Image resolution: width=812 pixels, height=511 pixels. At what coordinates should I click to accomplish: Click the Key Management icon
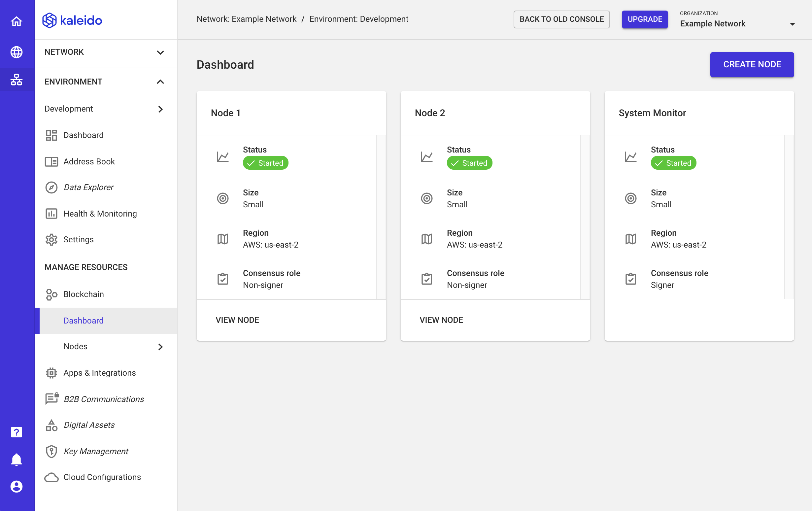pos(51,451)
